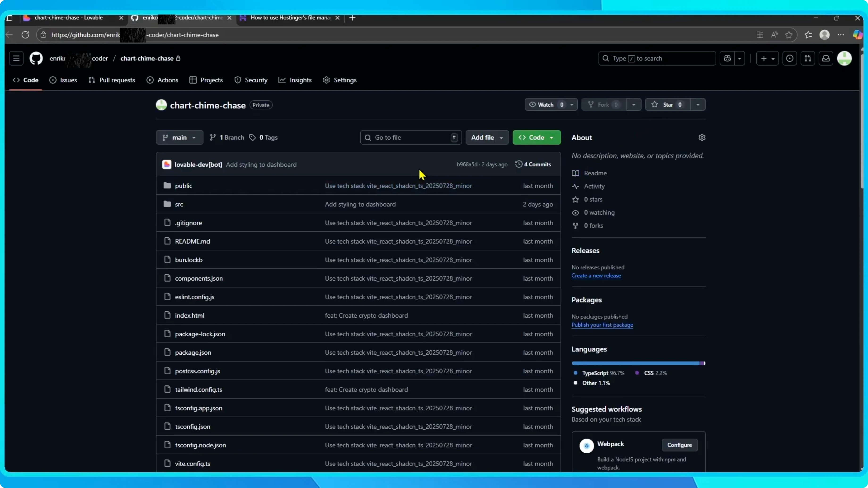The height and width of the screenshot is (488, 868).
Task: Open the Webpack workflow icon
Action: [586, 446]
